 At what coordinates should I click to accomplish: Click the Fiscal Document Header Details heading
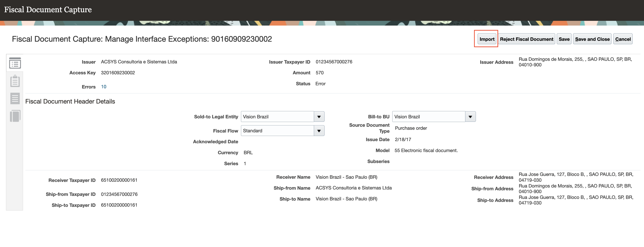pyautogui.click(x=70, y=101)
